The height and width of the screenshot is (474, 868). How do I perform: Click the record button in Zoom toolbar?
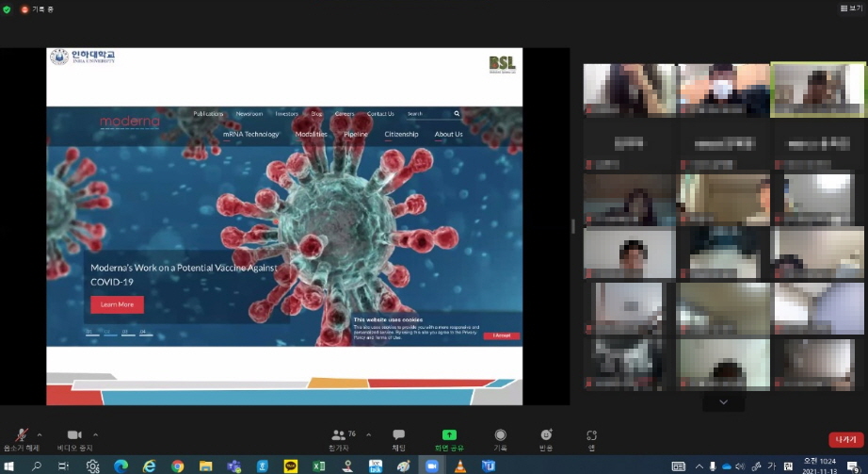pos(501,440)
